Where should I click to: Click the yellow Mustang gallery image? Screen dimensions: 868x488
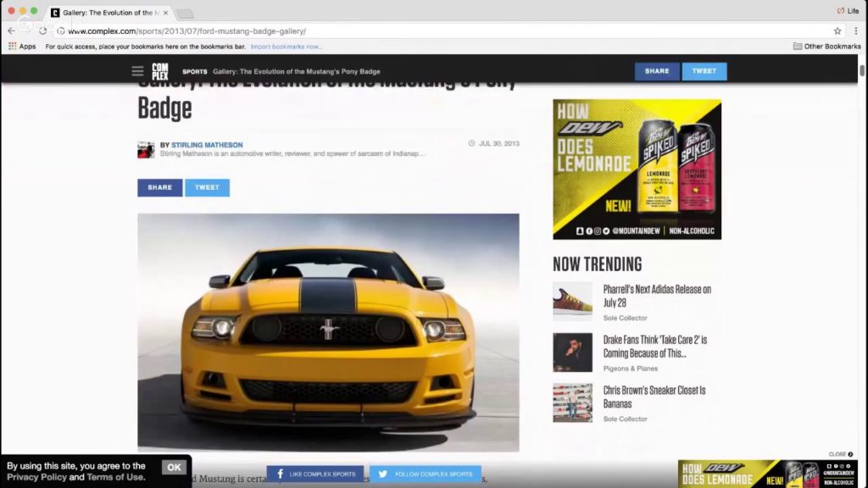[328, 332]
